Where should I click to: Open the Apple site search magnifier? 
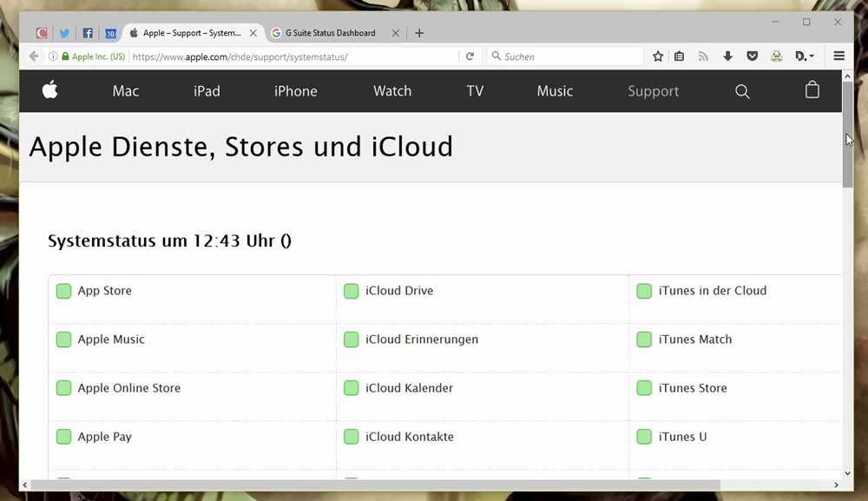[x=742, y=91]
